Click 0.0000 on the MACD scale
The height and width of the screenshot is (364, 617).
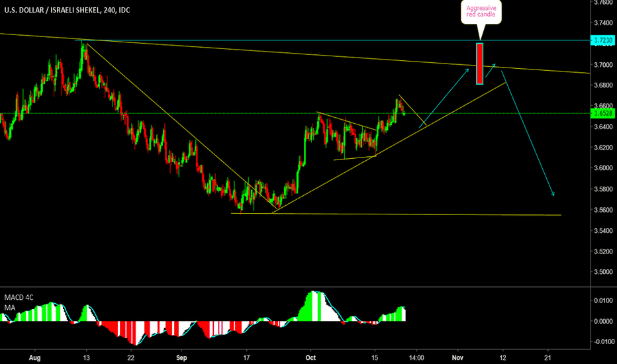point(603,322)
